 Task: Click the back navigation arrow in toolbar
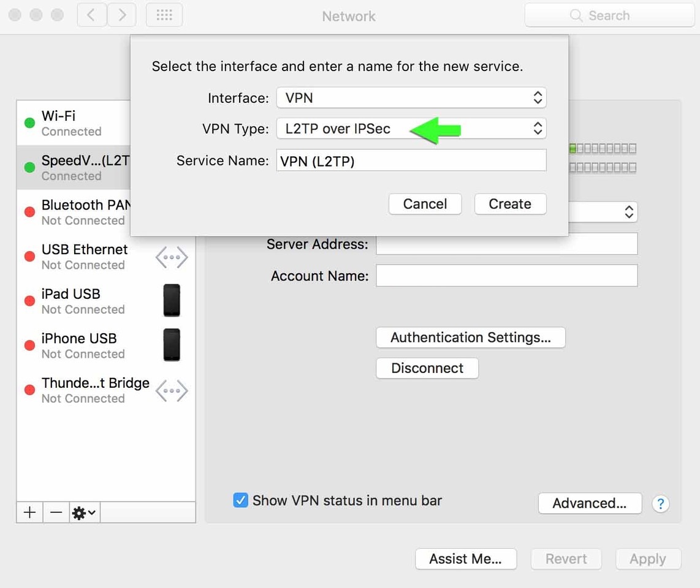point(92,16)
